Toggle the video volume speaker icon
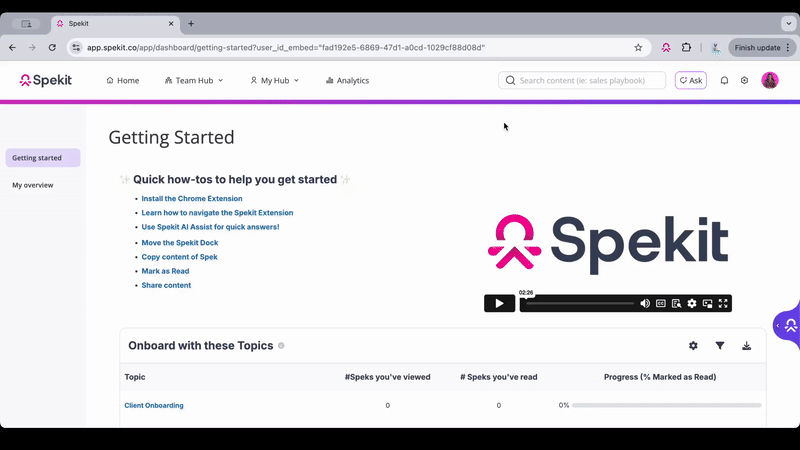Screen dimensions: 800x450 click(645, 304)
